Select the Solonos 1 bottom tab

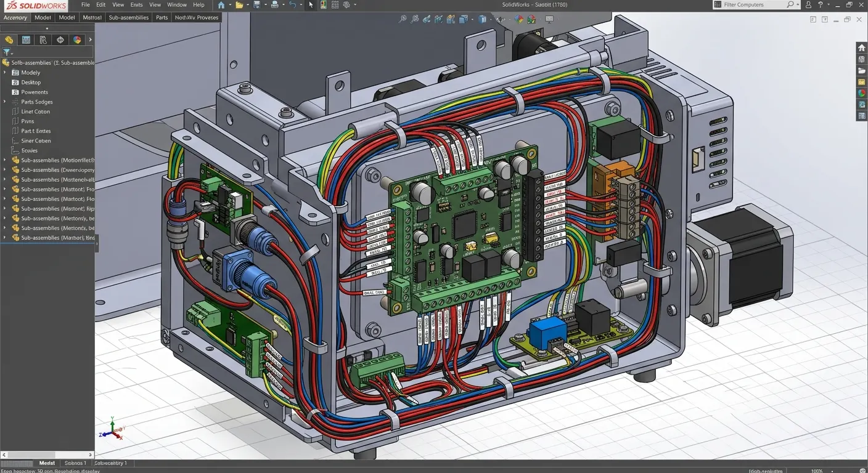[x=75, y=463]
